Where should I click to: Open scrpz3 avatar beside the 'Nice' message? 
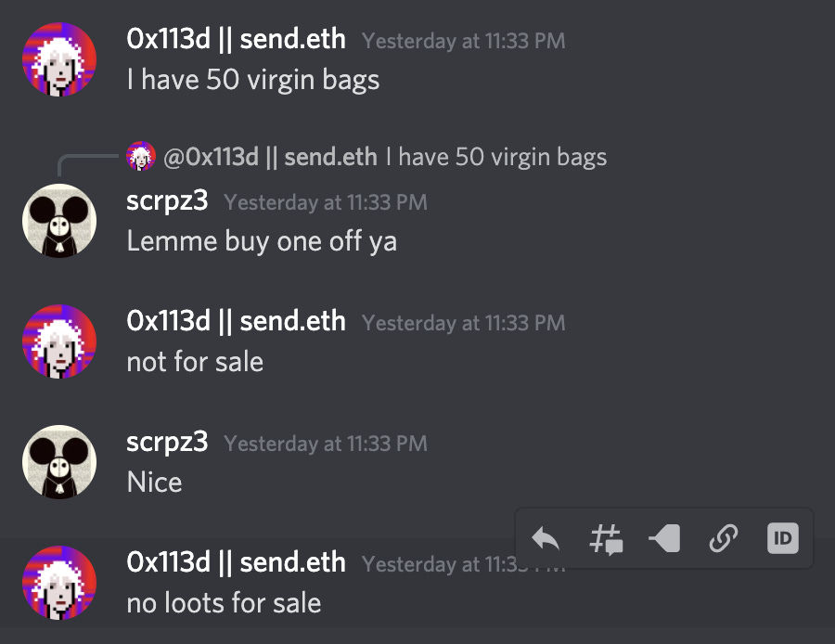click(x=59, y=462)
